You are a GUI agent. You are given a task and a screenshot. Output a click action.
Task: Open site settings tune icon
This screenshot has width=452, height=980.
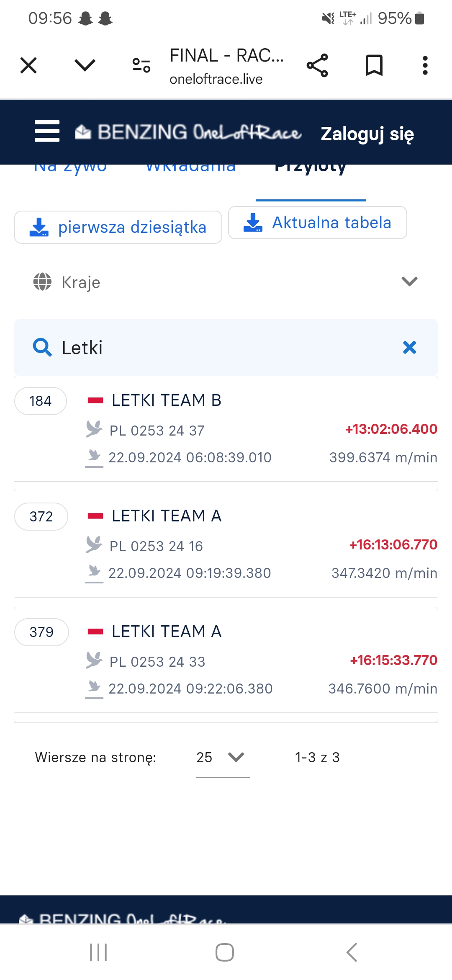point(141,65)
